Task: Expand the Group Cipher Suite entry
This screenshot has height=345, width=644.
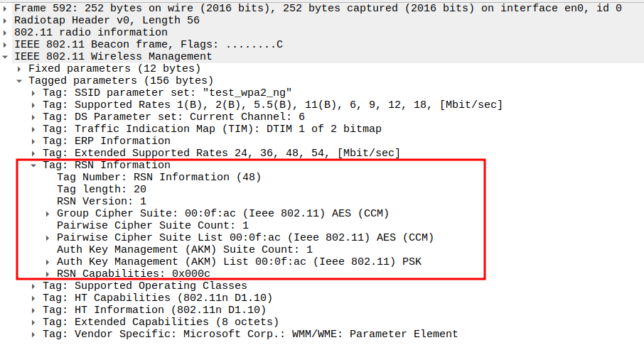Action: point(48,213)
